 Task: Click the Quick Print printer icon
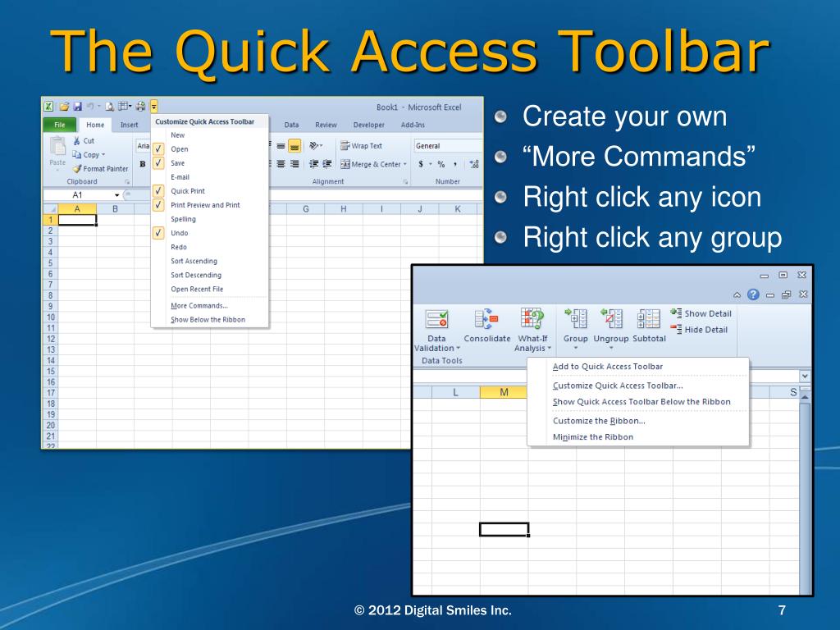(x=140, y=106)
